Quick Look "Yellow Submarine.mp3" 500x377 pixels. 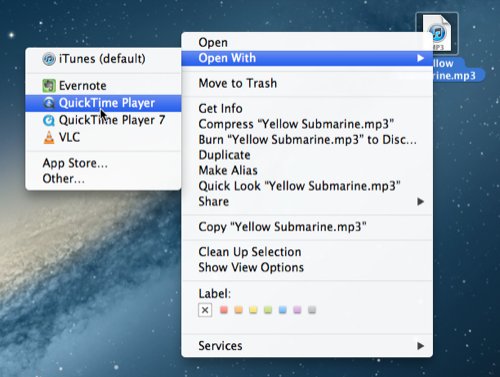pos(307,186)
